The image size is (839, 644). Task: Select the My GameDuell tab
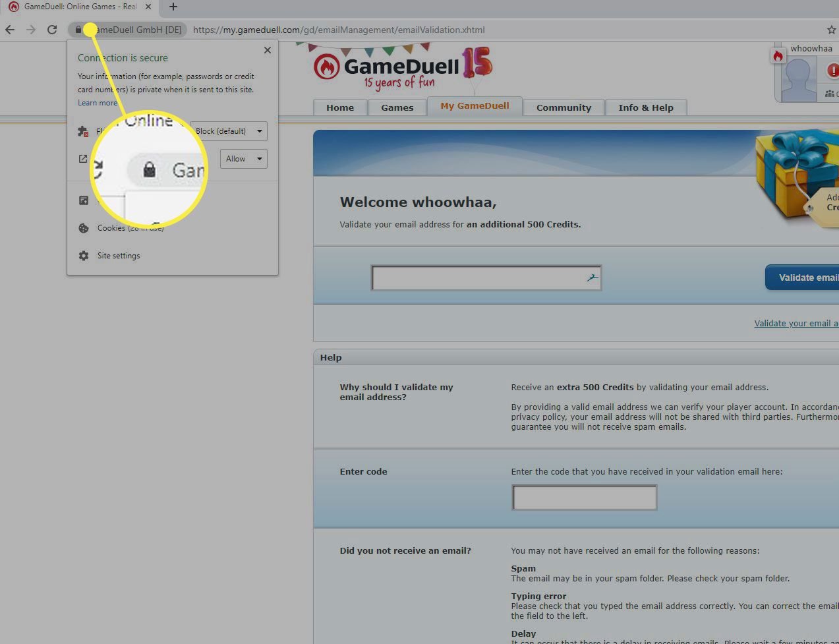[x=475, y=106]
